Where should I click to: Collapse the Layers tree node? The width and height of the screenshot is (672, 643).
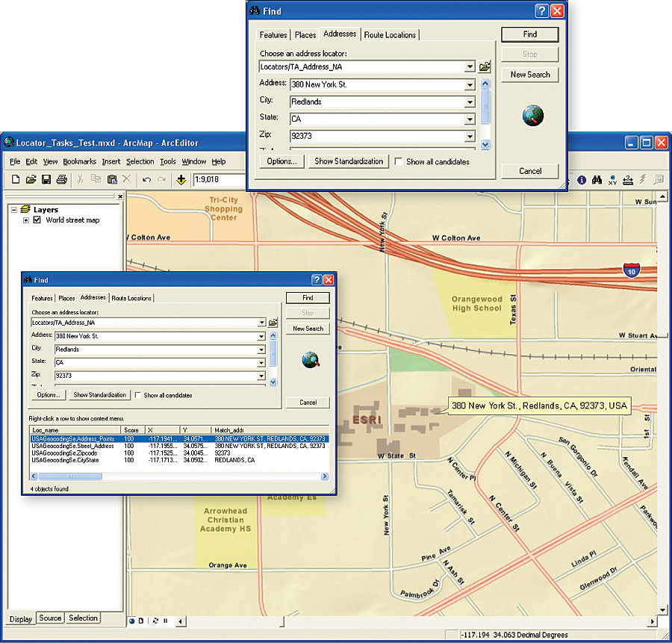tap(14, 210)
